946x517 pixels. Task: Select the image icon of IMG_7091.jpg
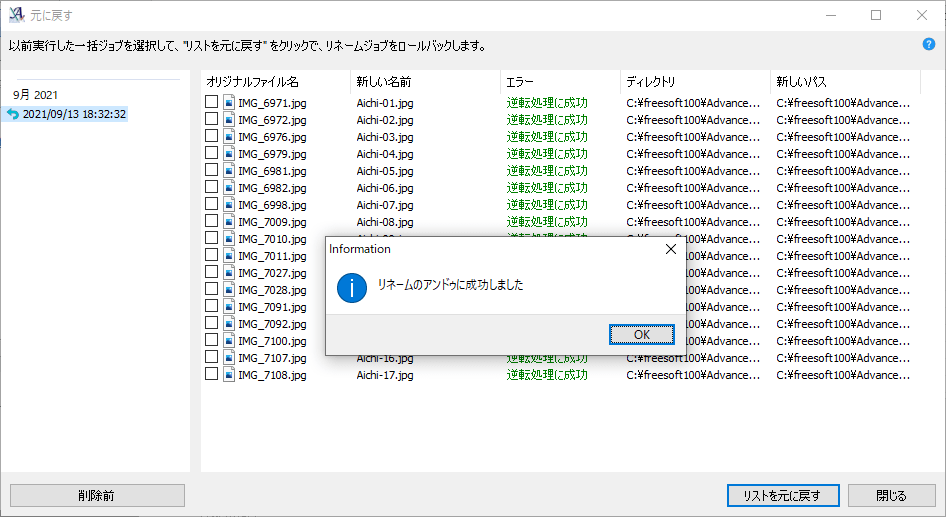pyautogui.click(x=229, y=306)
